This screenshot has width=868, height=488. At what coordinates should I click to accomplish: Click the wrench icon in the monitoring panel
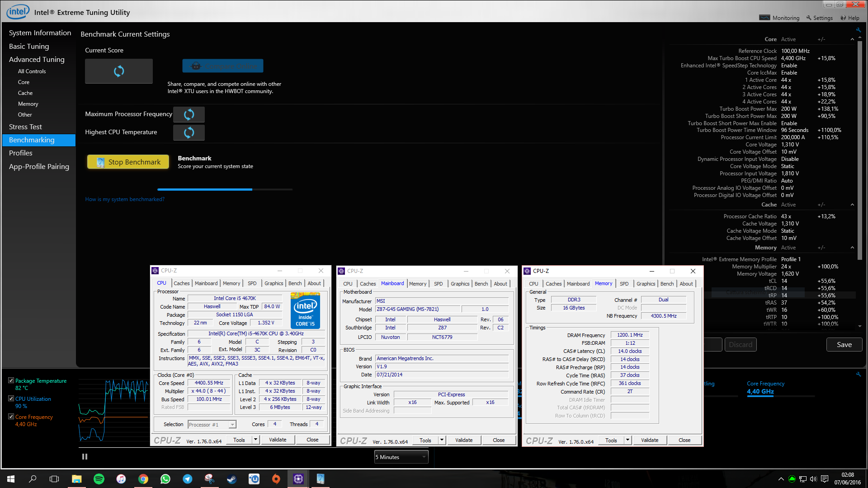(x=858, y=374)
